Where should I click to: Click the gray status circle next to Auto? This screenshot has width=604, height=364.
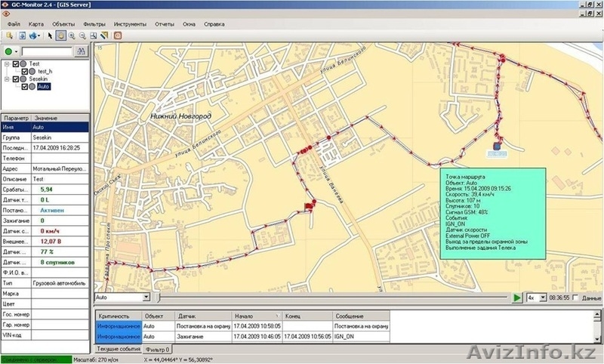tap(32, 87)
